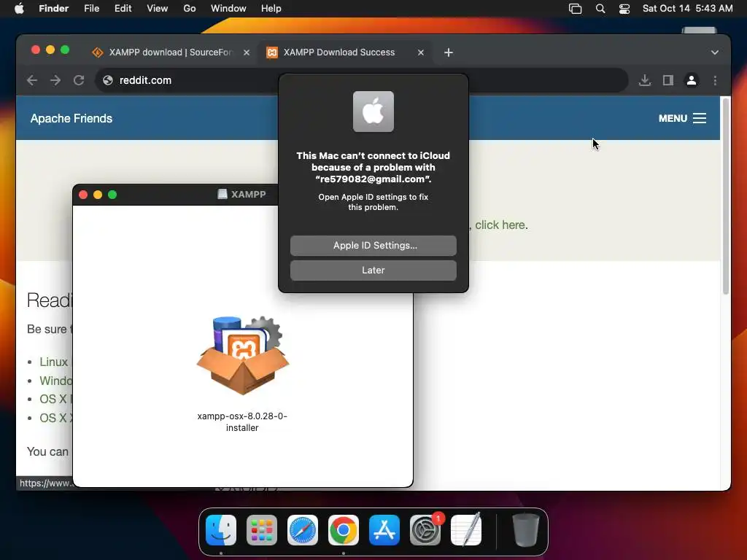The height and width of the screenshot is (560, 747).
Task: Switch to XAMPP Download Success tab
Action: 338,52
